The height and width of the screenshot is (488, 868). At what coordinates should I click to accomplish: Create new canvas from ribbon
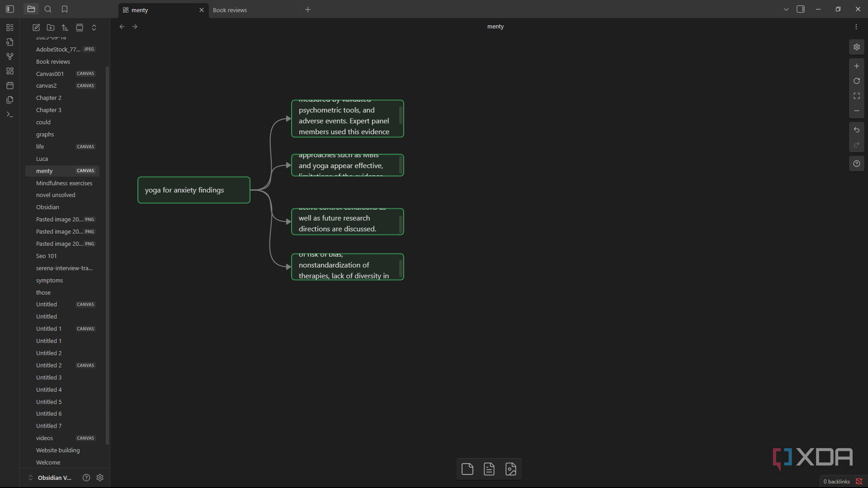(10, 71)
